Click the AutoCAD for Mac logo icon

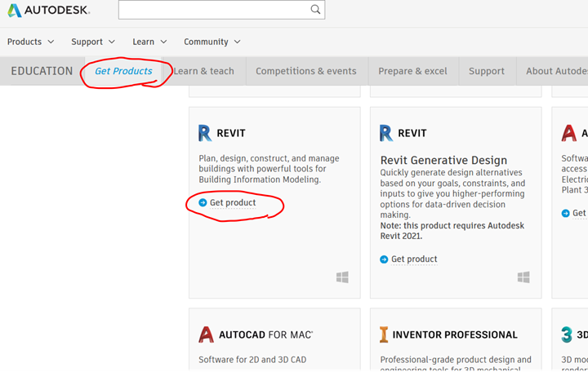coord(206,334)
